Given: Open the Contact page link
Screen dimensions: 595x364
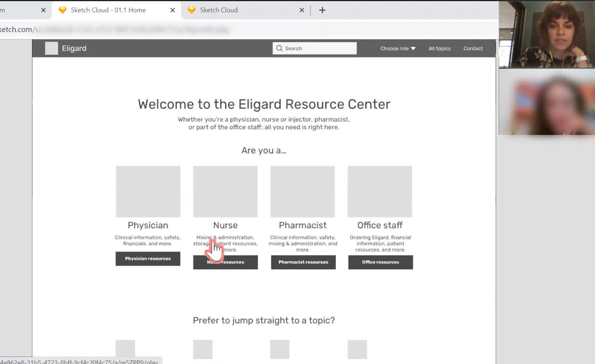Looking at the screenshot, I should [473, 48].
